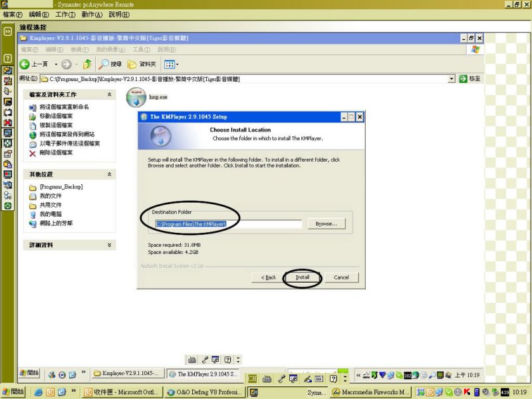Click the green icon at bottom of pcAnywhere sidebar

pos(7,206)
